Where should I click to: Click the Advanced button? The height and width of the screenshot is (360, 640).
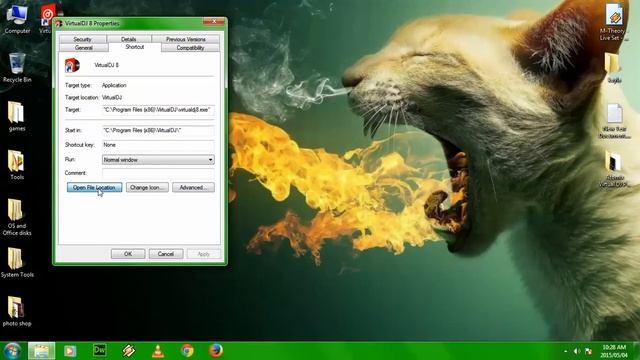click(x=193, y=187)
